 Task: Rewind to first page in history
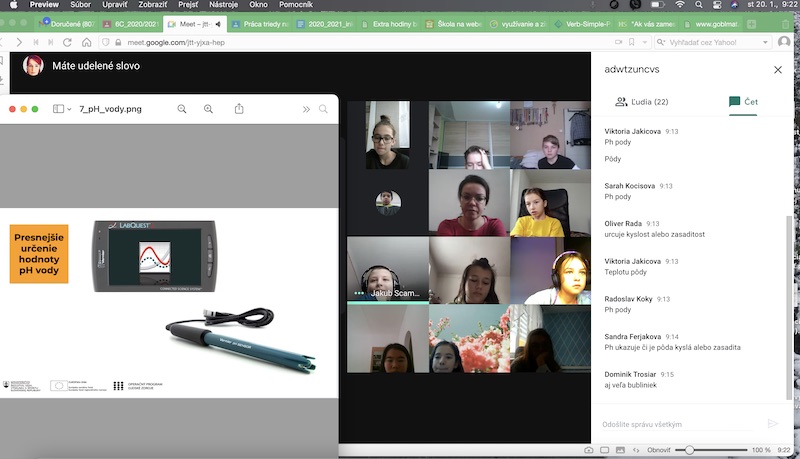[x=36, y=42]
